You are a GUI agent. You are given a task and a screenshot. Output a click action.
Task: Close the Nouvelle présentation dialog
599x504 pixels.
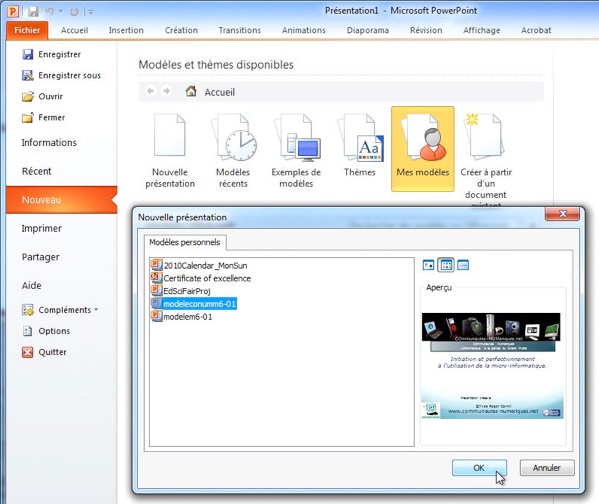pyautogui.click(x=562, y=214)
